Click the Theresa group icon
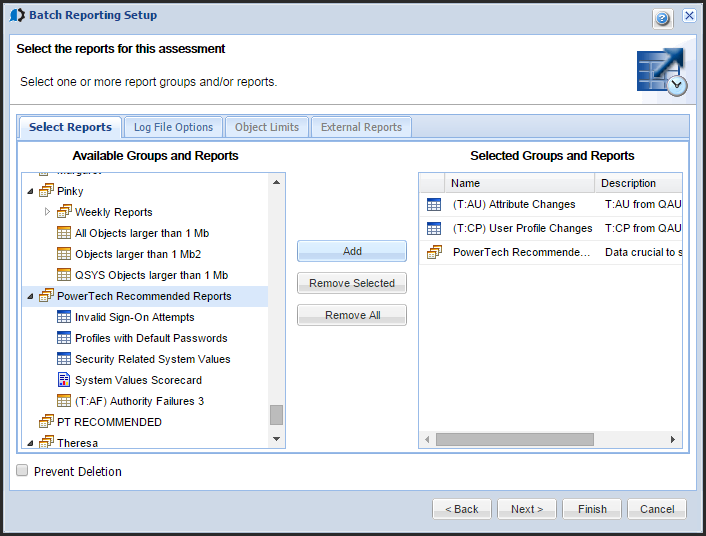 [x=46, y=442]
